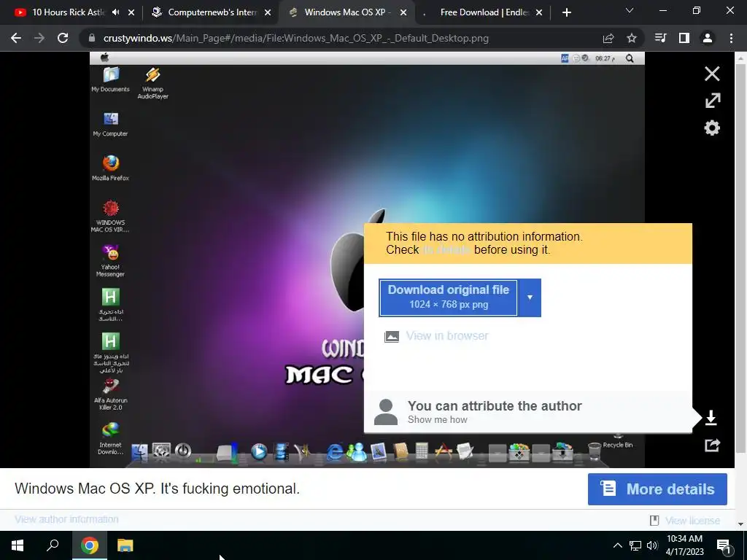Open the More details button
The height and width of the screenshot is (560, 747).
[657, 489]
